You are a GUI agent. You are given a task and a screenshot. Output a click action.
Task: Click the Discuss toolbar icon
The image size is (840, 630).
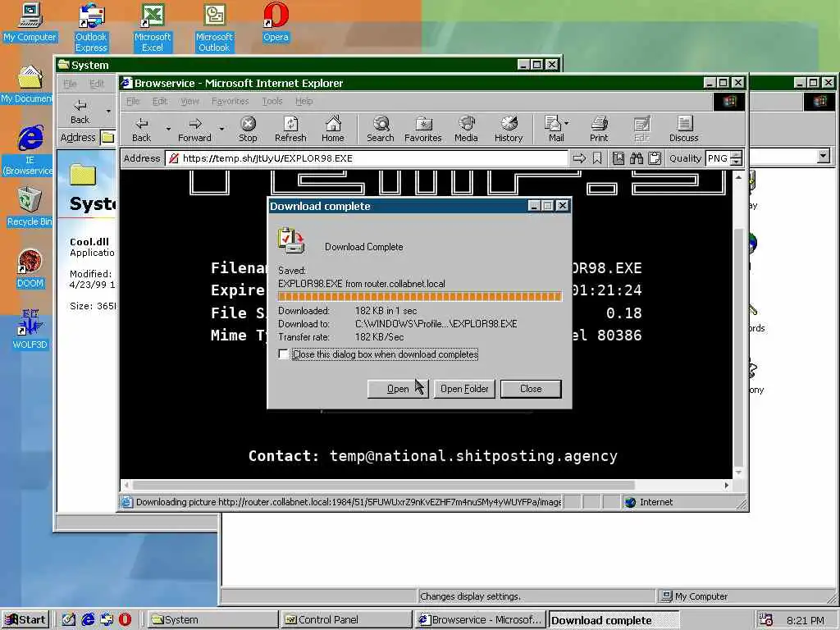[683, 129]
